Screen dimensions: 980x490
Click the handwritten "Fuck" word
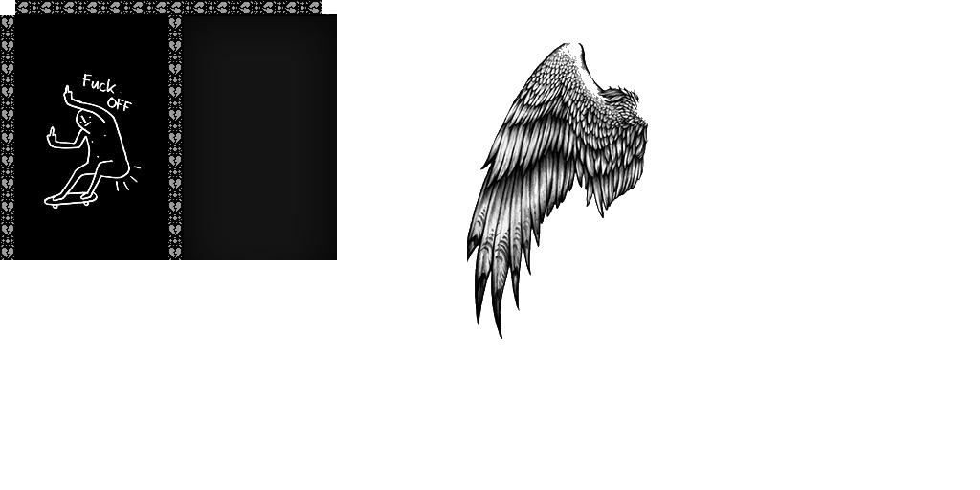(x=98, y=84)
